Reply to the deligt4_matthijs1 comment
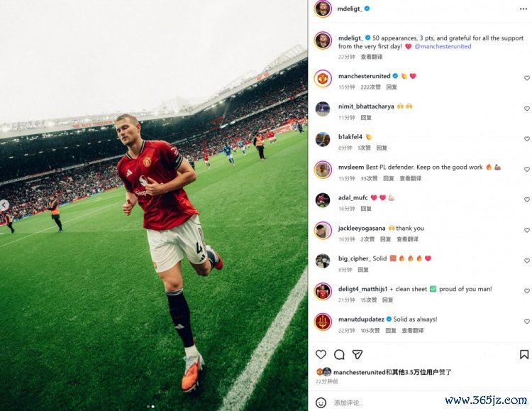Viewport: 532px width, 411px height. coord(387,300)
